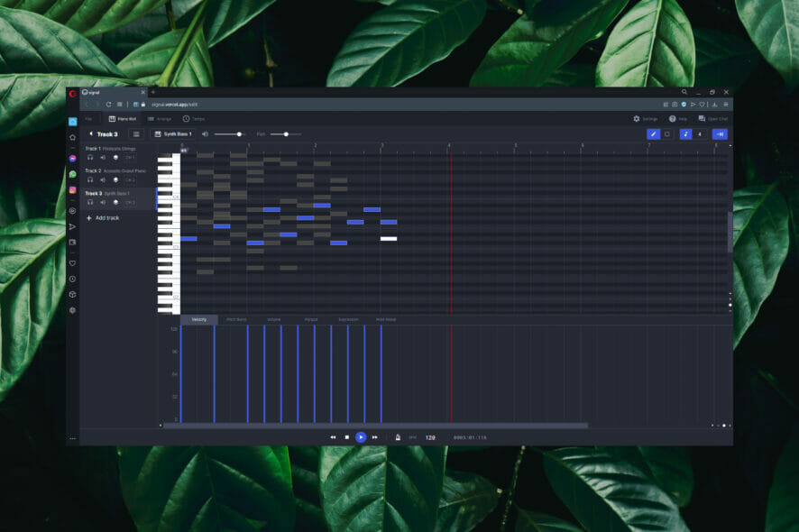Toggle auto-scroll button in toolbar

point(720,134)
